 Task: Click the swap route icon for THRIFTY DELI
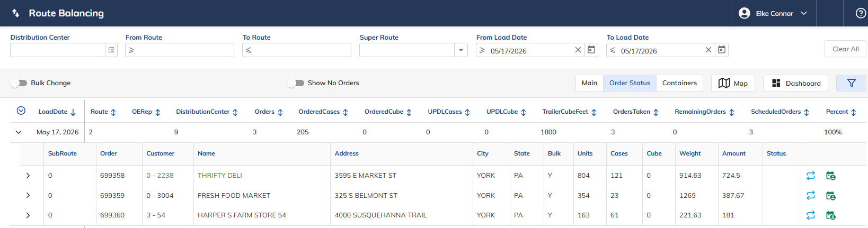[811, 176]
